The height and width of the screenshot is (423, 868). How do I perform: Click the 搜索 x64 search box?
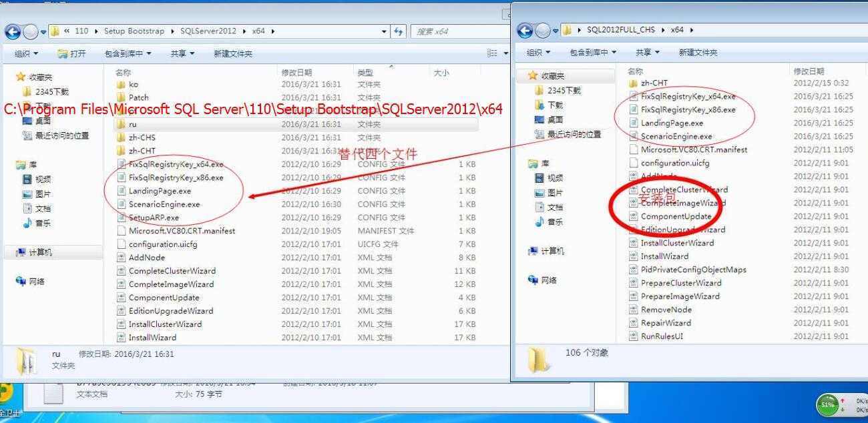pos(459,31)
